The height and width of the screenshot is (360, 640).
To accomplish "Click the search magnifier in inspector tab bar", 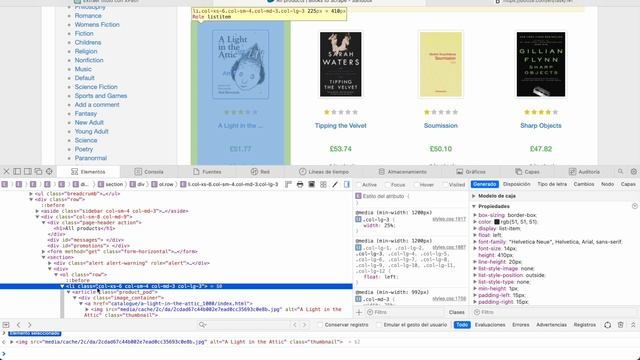I will (620, 171).
